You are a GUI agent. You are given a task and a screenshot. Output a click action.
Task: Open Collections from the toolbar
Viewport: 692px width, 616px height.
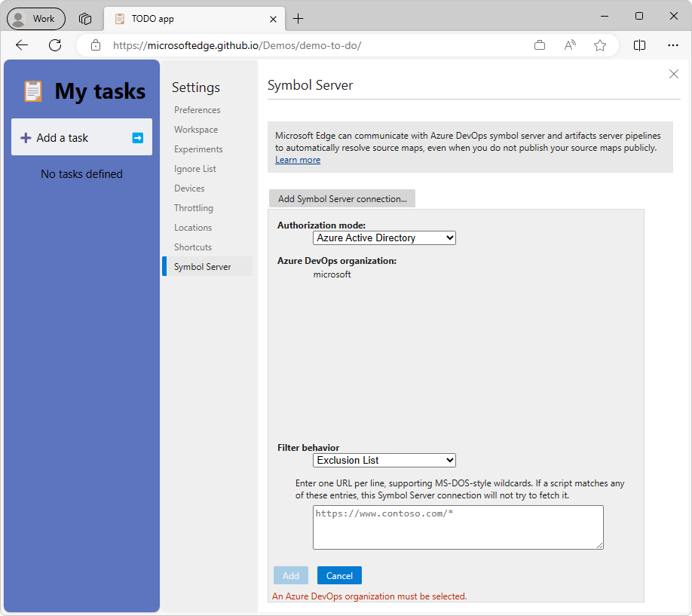tap(540, 45)
